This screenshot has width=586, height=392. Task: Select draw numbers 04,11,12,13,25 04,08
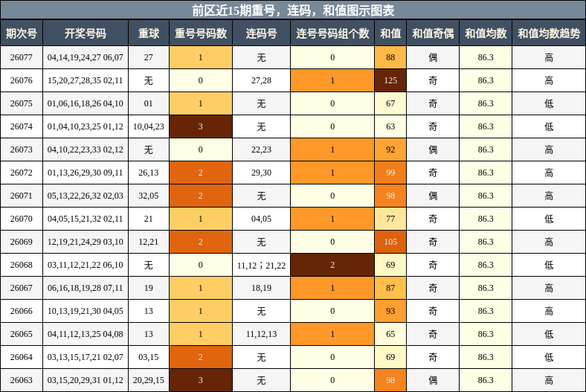point(86,334)
